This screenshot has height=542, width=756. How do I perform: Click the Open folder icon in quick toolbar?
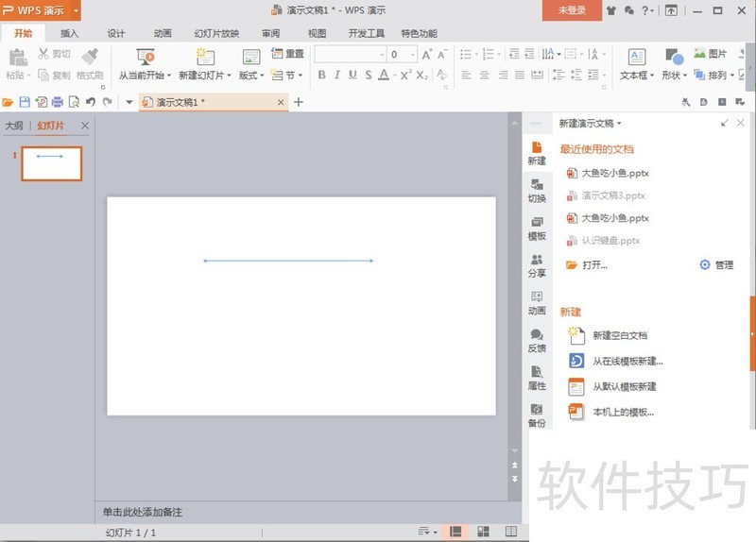click(8, 102)
